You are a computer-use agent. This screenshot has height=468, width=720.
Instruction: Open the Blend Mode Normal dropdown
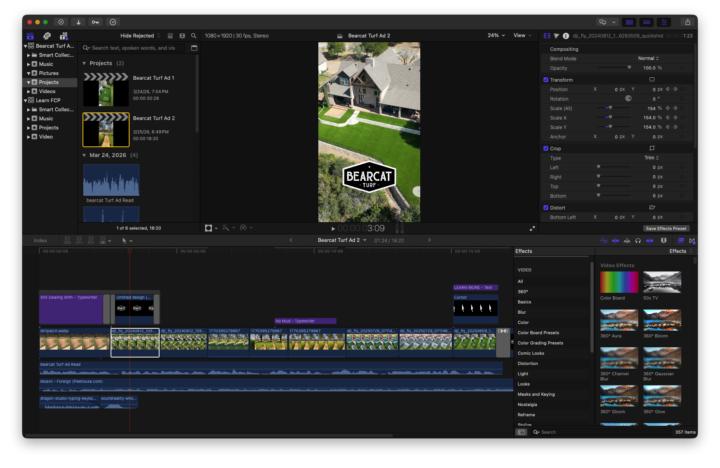pyautogui.click(x=648, y=58)
